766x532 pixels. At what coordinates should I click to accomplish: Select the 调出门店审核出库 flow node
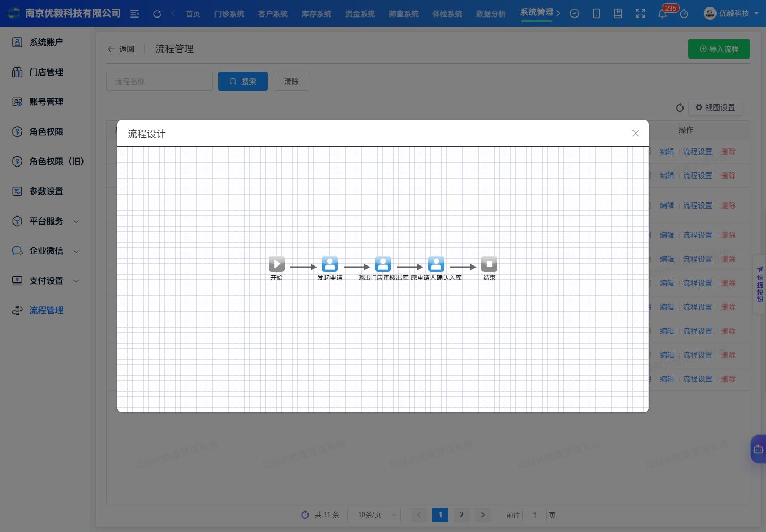[x=383, y=264]
